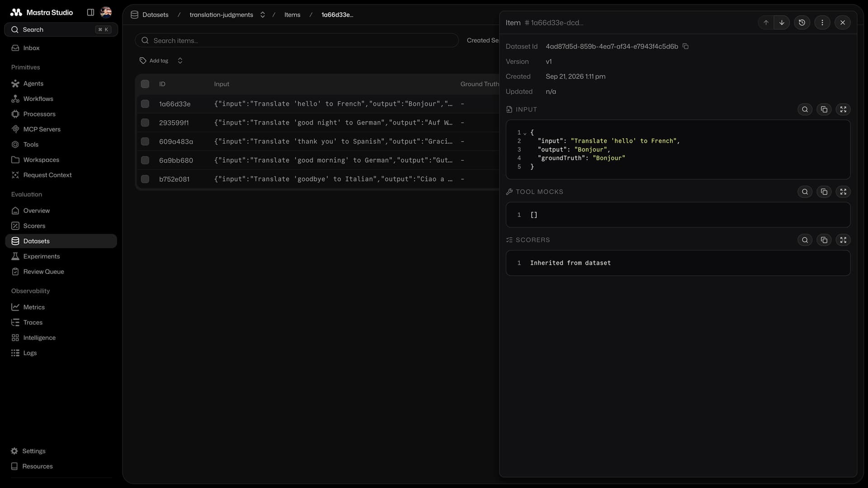Screen dimensions: 868x488
Task: Click the Ground Truth column header
Action: coord(480,84)
